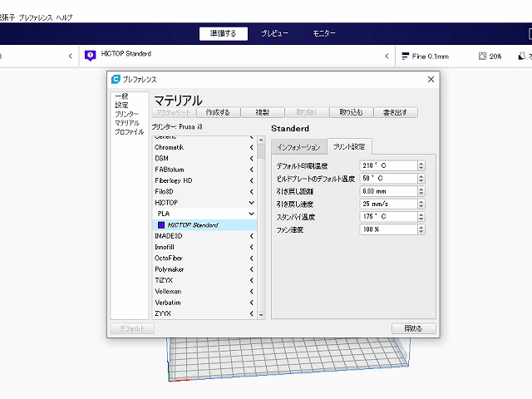Click material list scrollbar up arrow
This screenshot has width=532, height=399.
(261, 140)
